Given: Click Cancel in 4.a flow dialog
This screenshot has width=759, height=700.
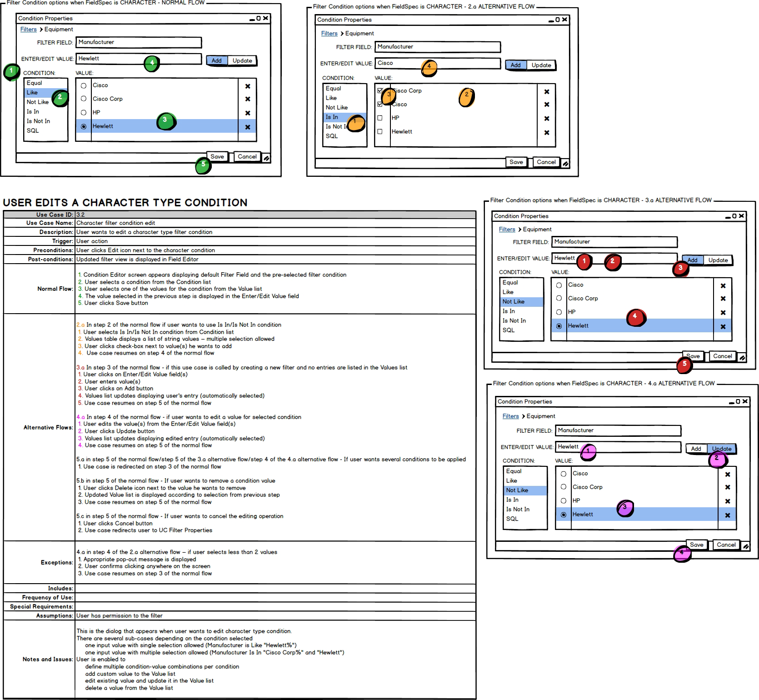Looking at the screenshot, I should (726, 545).
